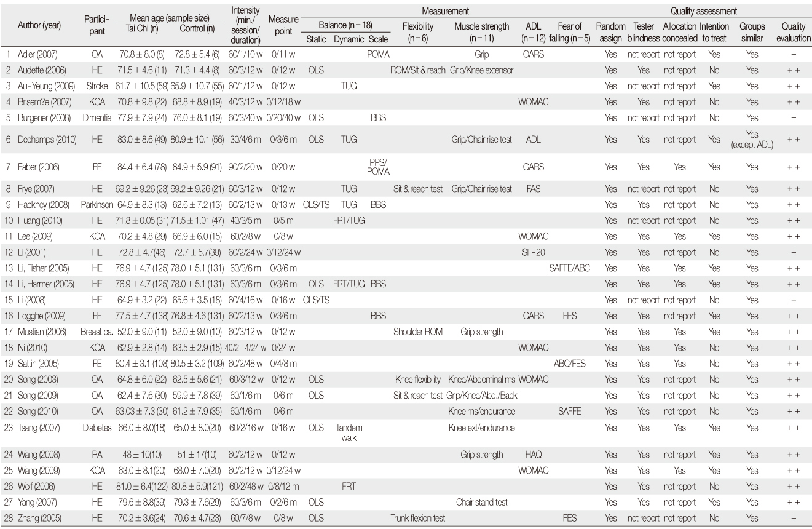812x529 pixels.
Task: Select the Trunk flexion test cell
Action: pyautogui.click(x=417, y=519)
